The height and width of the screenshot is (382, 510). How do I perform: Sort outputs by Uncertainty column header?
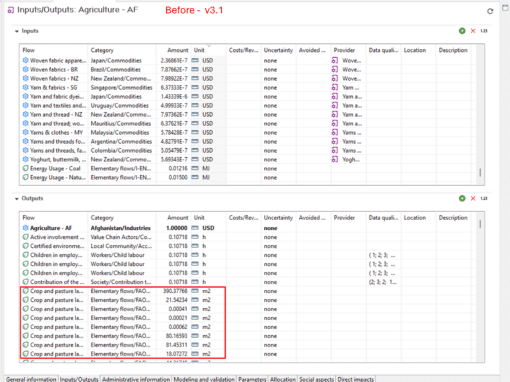tap(278, 218)
